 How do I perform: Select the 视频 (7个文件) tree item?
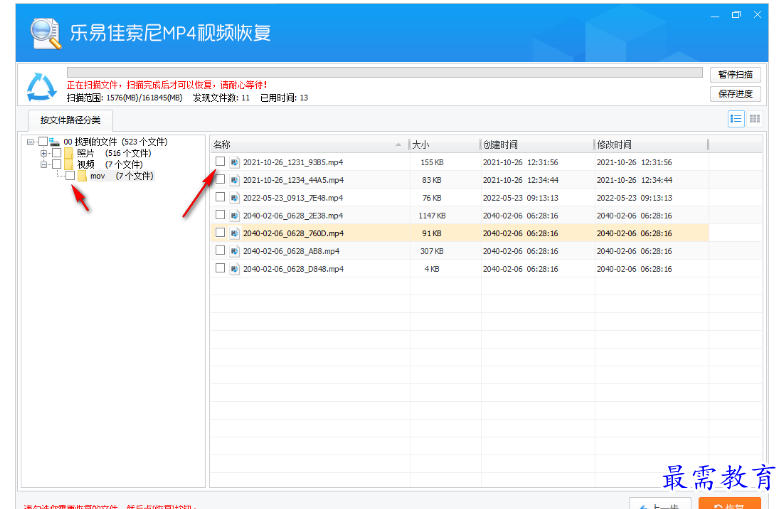tap(110, 164)
